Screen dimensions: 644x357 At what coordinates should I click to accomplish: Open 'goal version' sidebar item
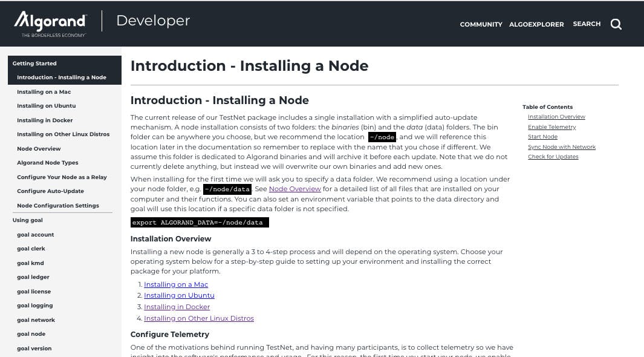(x=34, y=348)
